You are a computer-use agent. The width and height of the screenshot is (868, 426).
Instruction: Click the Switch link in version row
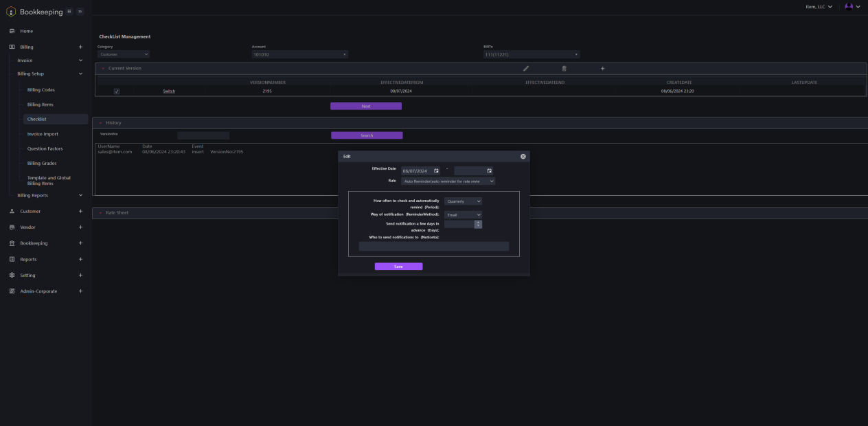[169, 91]
